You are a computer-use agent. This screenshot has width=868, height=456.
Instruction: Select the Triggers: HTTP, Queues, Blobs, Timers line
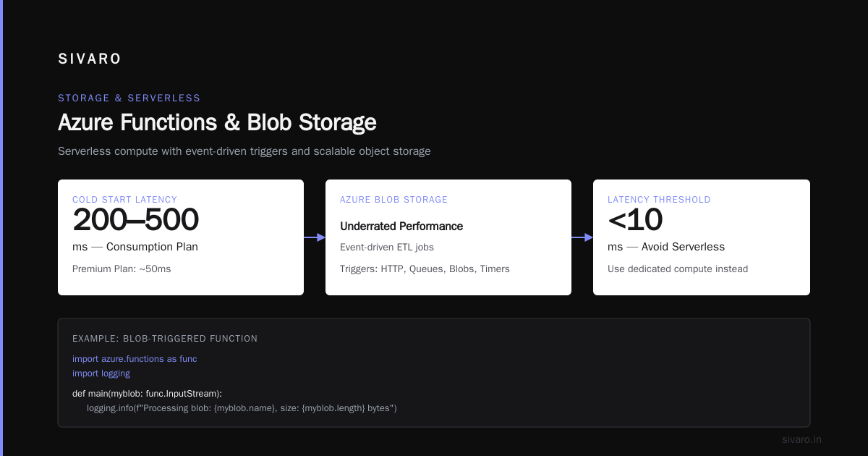425,269
